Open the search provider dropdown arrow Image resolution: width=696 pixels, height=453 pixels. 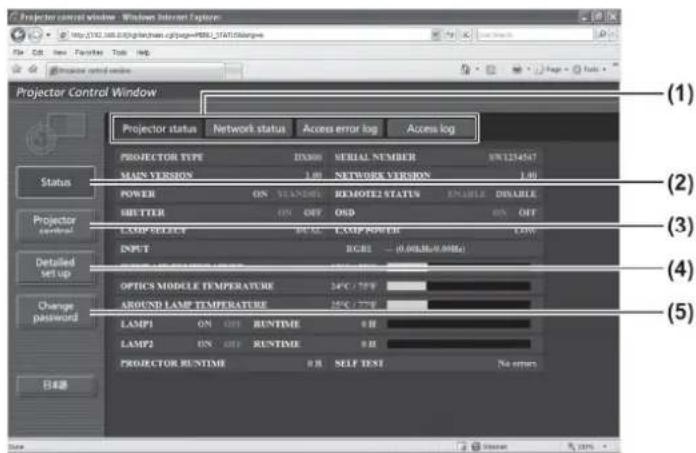[x=613, y=34]
